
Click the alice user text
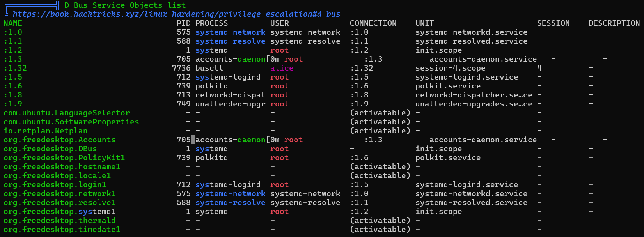[x=282, y=68]
